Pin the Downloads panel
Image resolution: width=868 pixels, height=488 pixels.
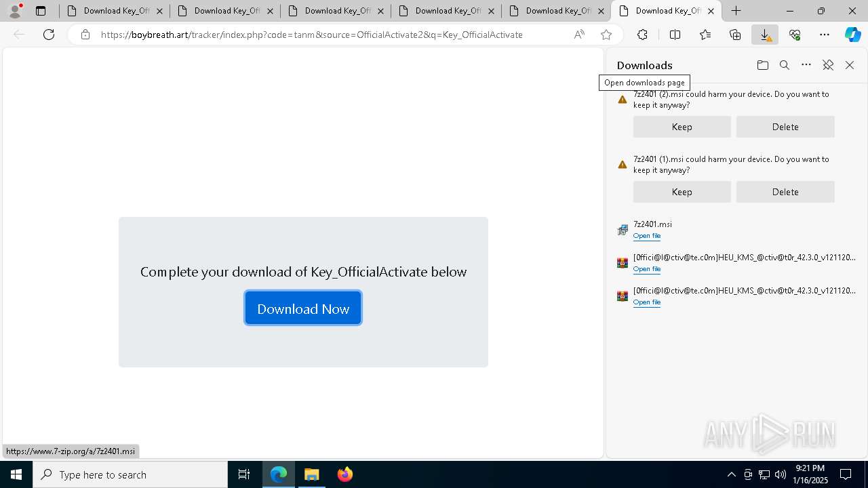(828, 65)
